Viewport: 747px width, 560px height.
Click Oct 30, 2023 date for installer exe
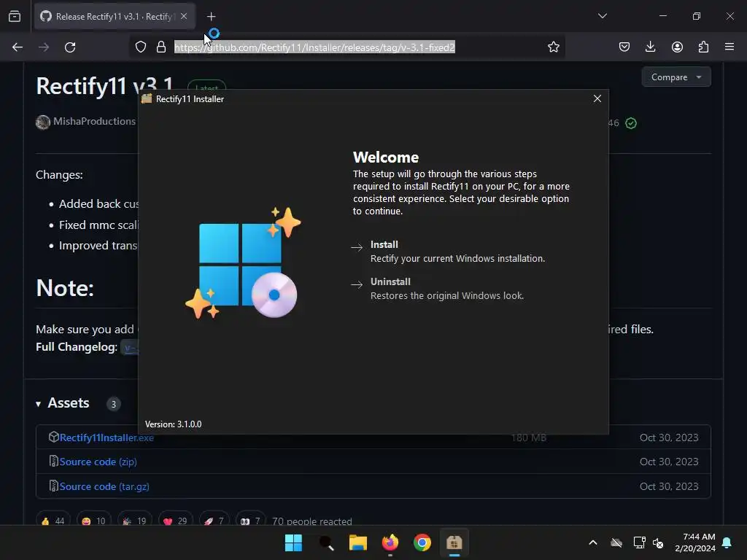click(669, 437)
